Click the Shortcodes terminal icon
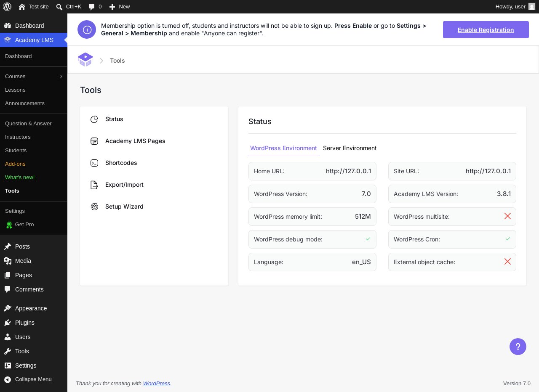Viewport: 539px width, 392px height. 94,163
